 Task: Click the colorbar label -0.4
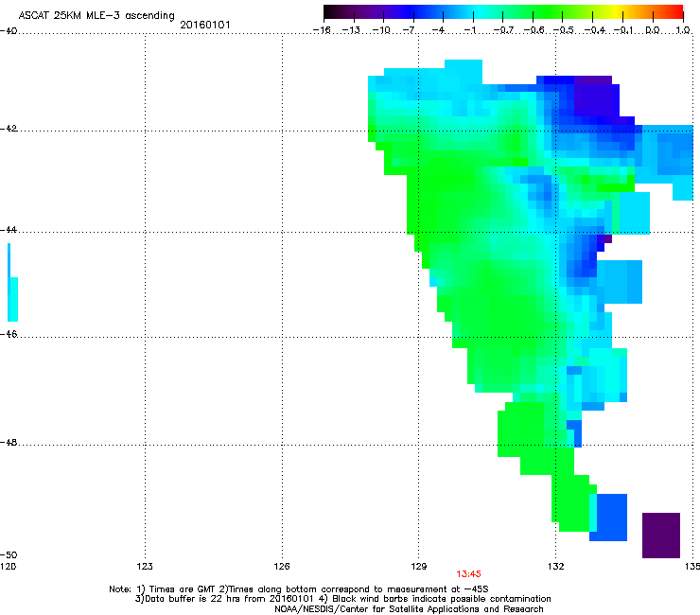pos(594,30)
